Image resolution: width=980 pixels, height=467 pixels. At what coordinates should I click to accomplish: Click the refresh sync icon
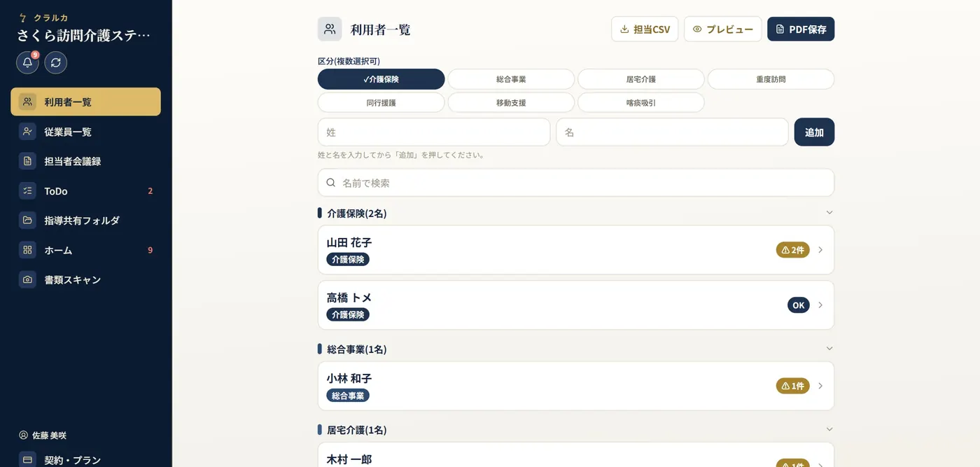click(56, 62)
